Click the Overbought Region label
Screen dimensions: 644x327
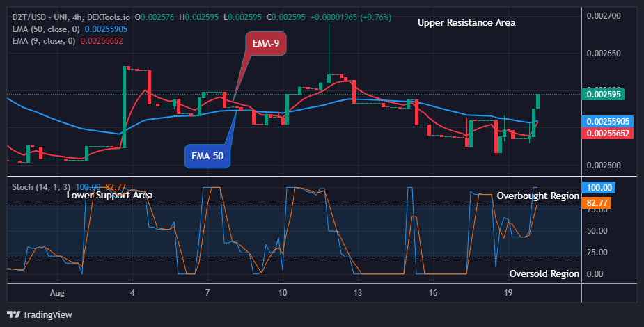point(538,196)
